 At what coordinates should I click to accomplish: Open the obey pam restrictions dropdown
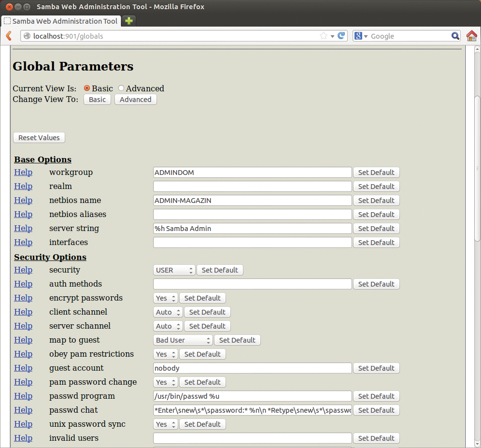point(165,354)
